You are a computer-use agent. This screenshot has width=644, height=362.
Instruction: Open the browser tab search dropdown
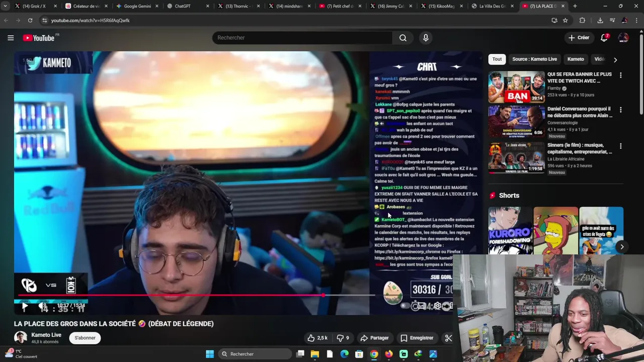point(5,6)
